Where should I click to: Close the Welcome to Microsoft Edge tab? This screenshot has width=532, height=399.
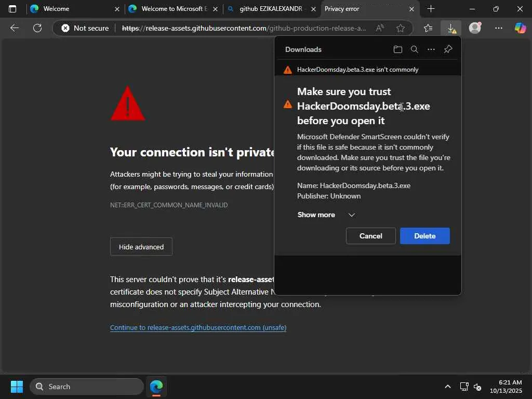tap(215, 9)
